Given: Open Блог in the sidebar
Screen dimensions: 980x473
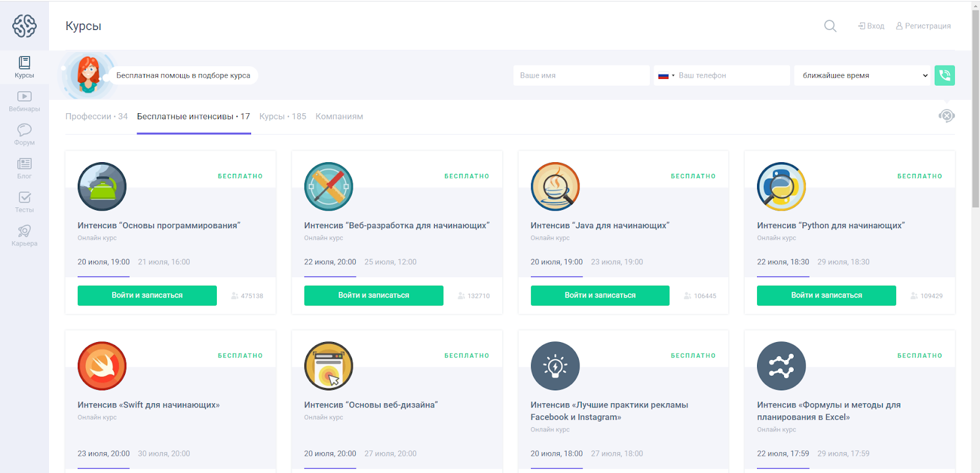Looking at the screenshot, I should pos(24,168).
